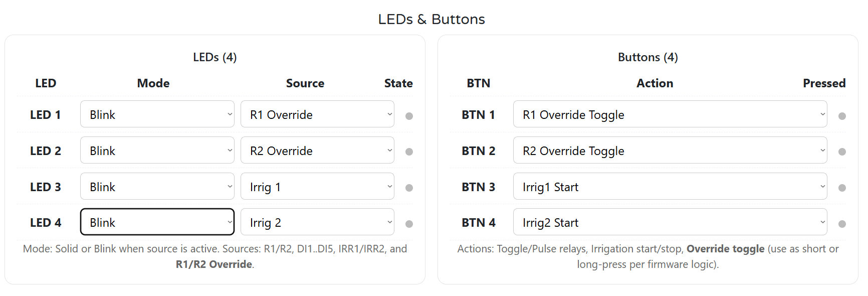Open the Mode dropdown for LED 3
Image resolution: width=868 pixels, height=296 pixels.
(x=157, y=186)
